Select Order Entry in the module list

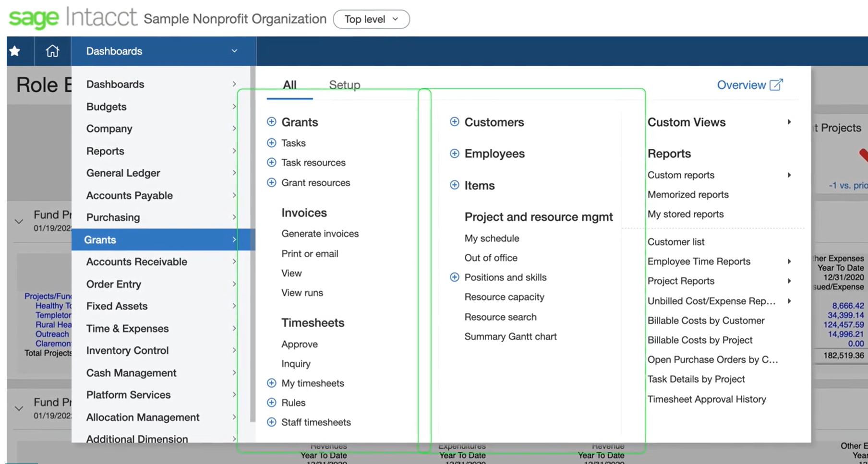click(161, 284)
